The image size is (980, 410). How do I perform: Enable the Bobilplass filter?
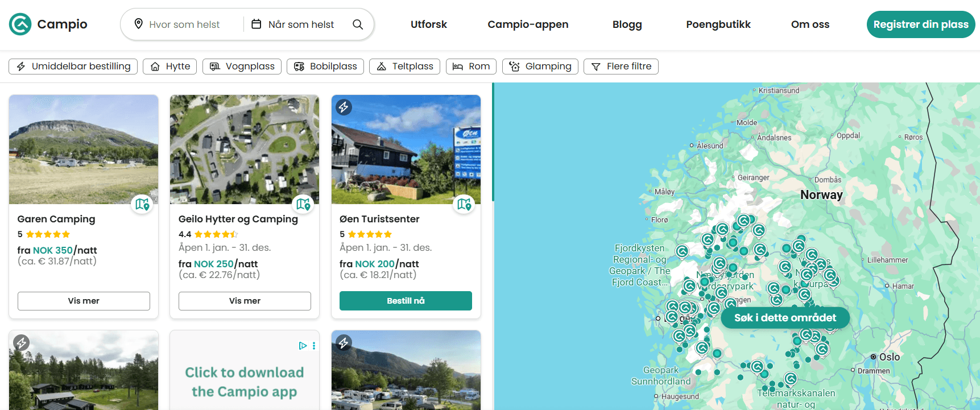click(x=325, y=67)
